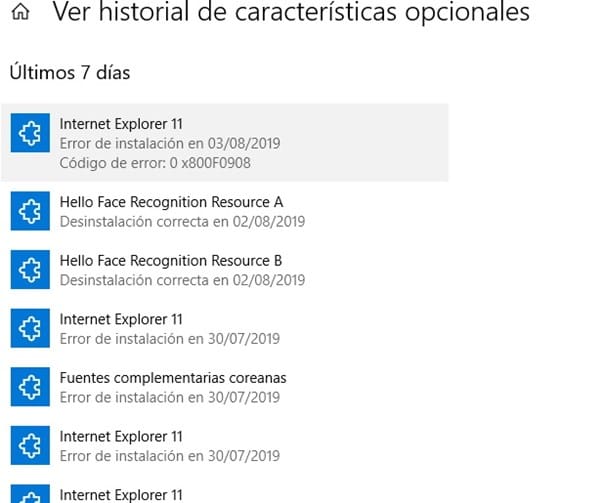Select the Internet Explorer 11 entry with error code

[x=225, y=143]
